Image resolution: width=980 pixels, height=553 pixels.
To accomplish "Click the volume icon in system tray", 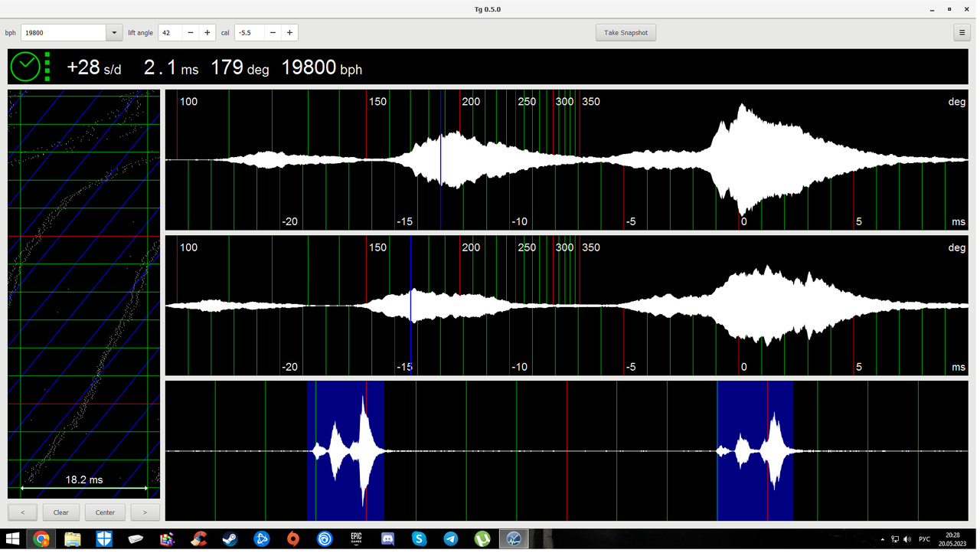I will 907,539.
